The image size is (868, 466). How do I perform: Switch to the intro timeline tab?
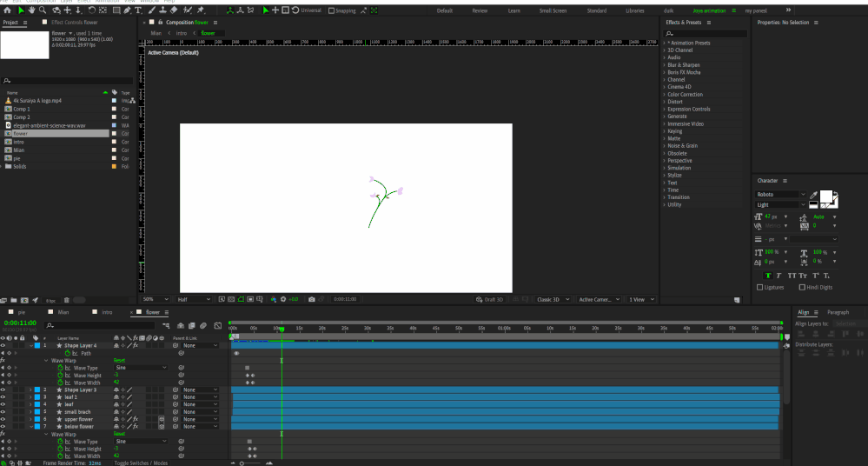click(107, 312)
